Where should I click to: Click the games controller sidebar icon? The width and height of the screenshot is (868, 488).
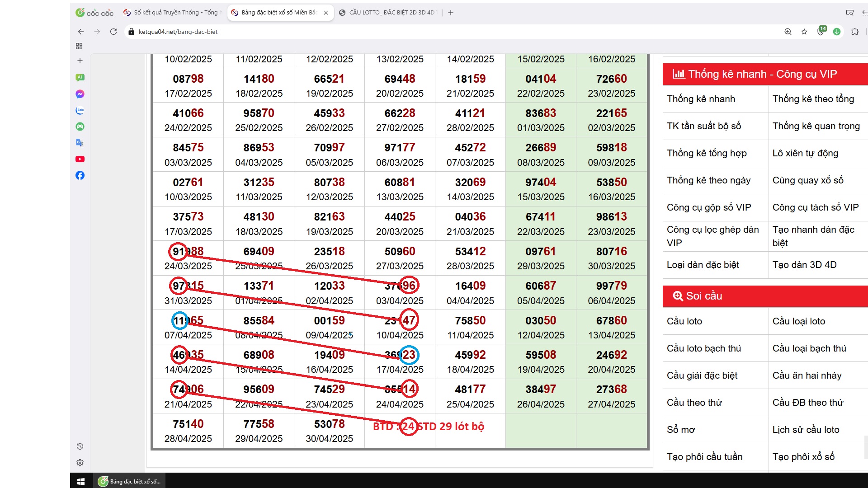[80, 127]
